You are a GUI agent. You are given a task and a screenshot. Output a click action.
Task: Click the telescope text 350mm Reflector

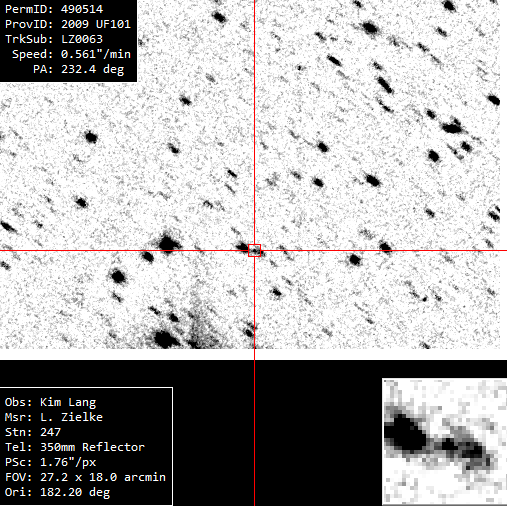pyautogui.click(x=92, y=447)
